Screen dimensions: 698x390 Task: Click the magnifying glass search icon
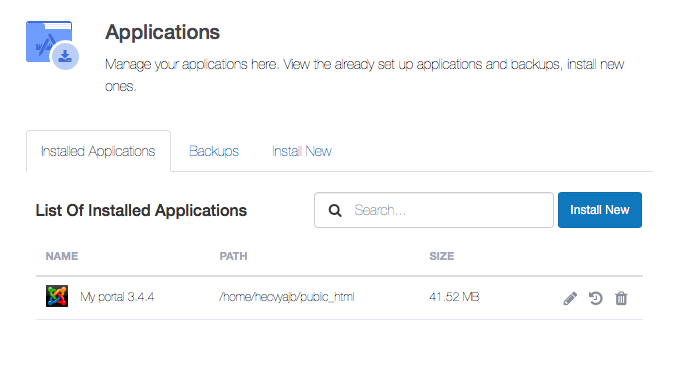335,210
